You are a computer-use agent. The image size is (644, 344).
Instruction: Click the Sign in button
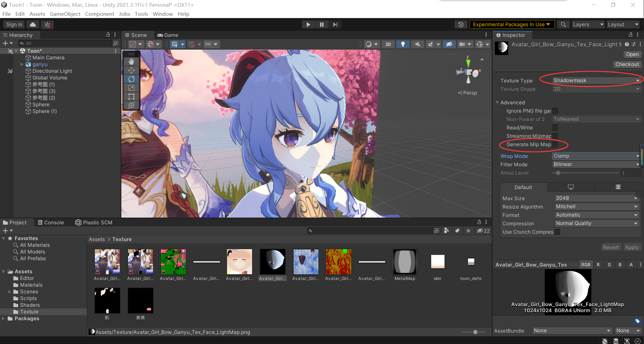[14, 24]
